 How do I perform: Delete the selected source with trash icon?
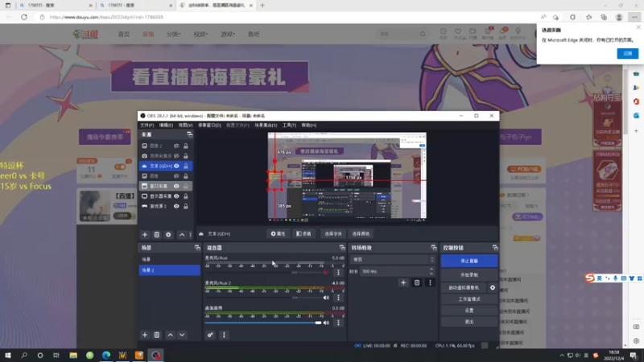pos(156,235)
